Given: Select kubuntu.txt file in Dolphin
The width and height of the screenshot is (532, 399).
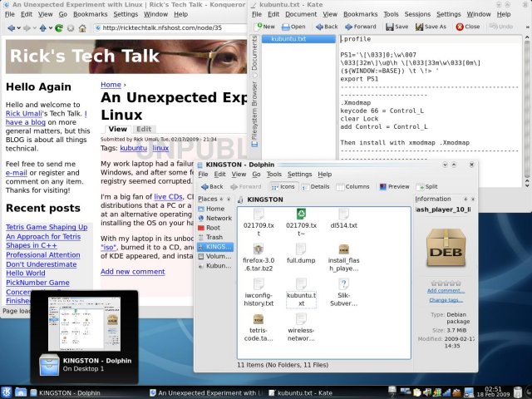Looking at the screenshot, I should click(301, 293).
